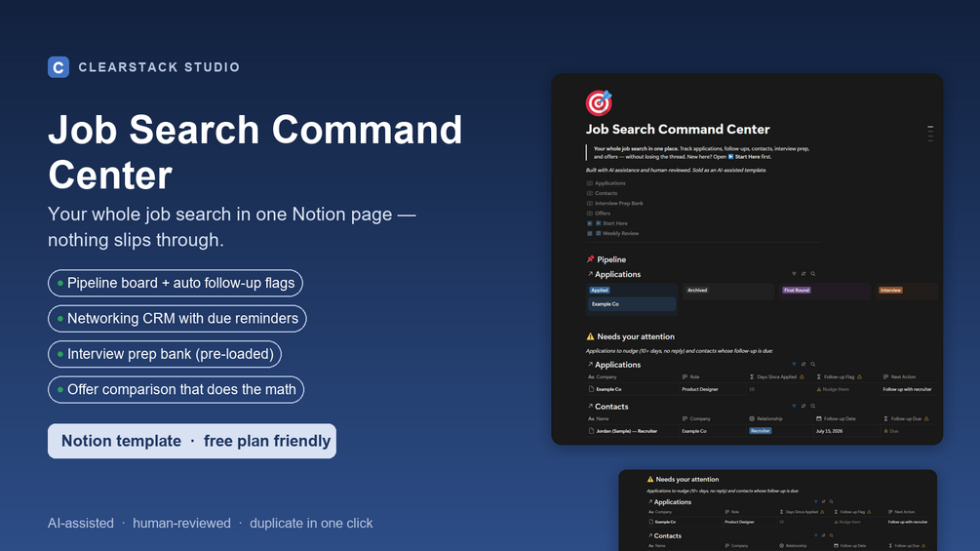
Task: Click sort icon of Pipeline Applications board
Action: (x=804, y=274)
